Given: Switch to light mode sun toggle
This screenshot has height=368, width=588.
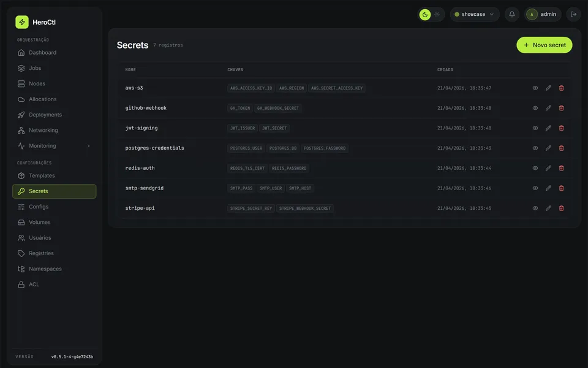Looking at the screenshot, I should pyautogui.click(x=437, y=15).
